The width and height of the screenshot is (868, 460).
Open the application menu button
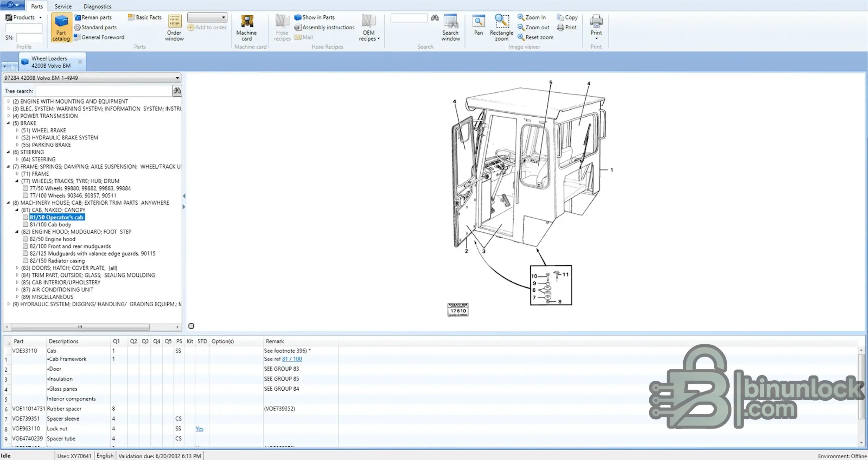pyautogui.click(x=12, y=5)
